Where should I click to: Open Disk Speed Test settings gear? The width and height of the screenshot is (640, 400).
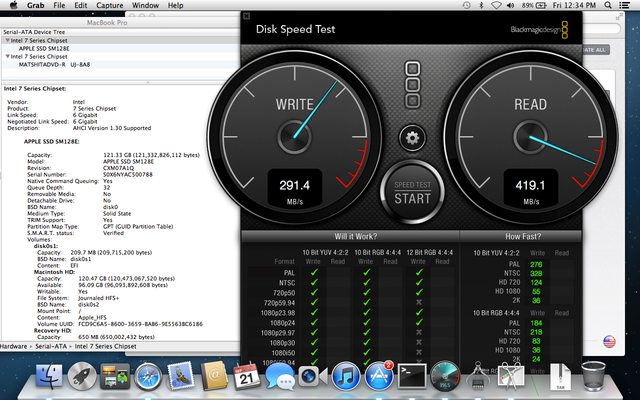(x=412, y=138)
